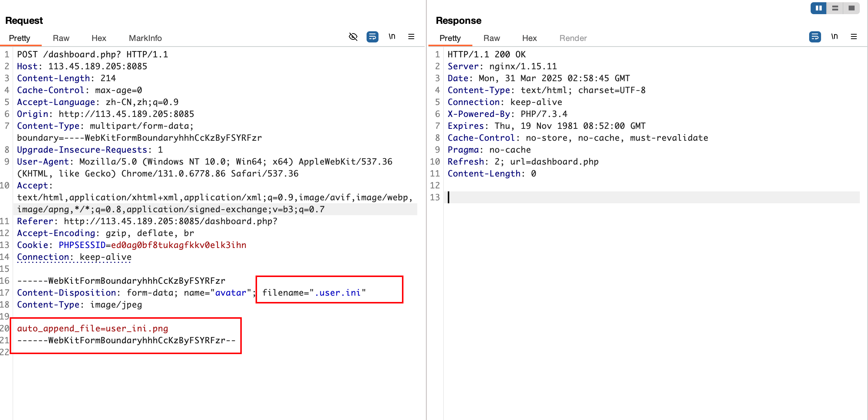Click the auto_append_file=user_ini.png body line

click(x=92, y=328)
